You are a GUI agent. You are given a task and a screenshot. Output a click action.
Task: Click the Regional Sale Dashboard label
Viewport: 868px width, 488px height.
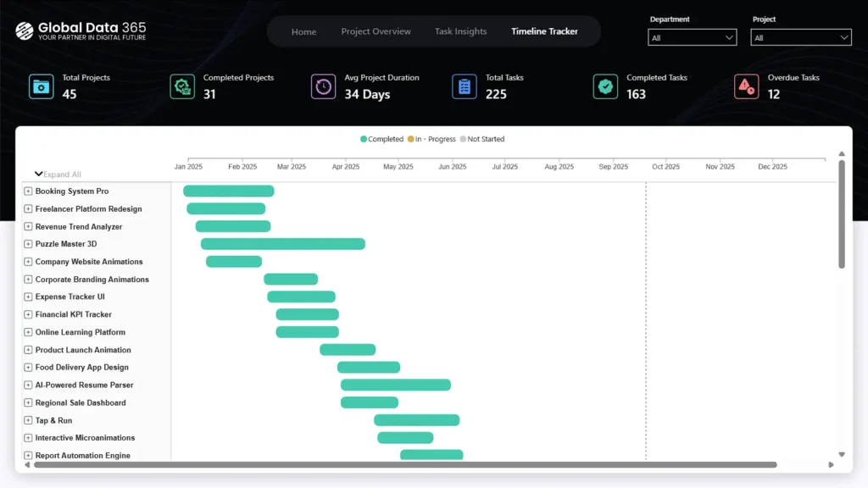81,402
